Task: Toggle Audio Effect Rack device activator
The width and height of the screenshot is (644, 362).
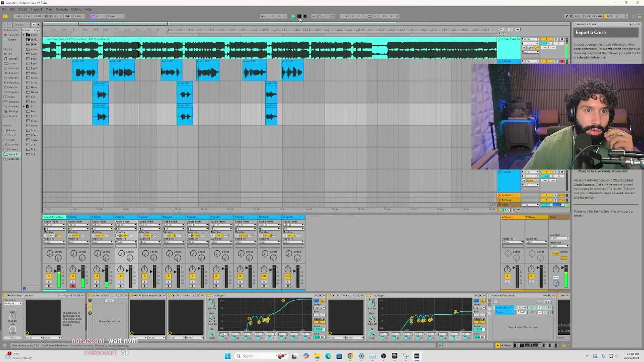Action: [x=490, y=296]
